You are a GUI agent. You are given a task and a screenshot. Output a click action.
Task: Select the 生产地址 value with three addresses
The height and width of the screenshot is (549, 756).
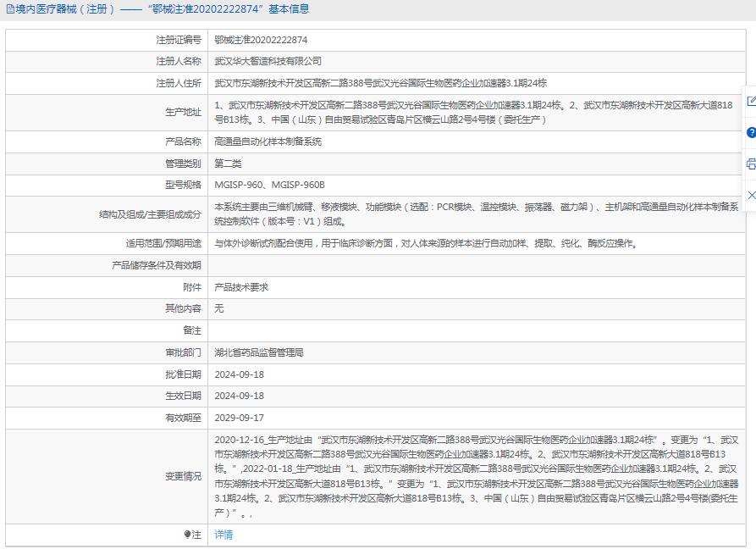click(x=473, y=113)
